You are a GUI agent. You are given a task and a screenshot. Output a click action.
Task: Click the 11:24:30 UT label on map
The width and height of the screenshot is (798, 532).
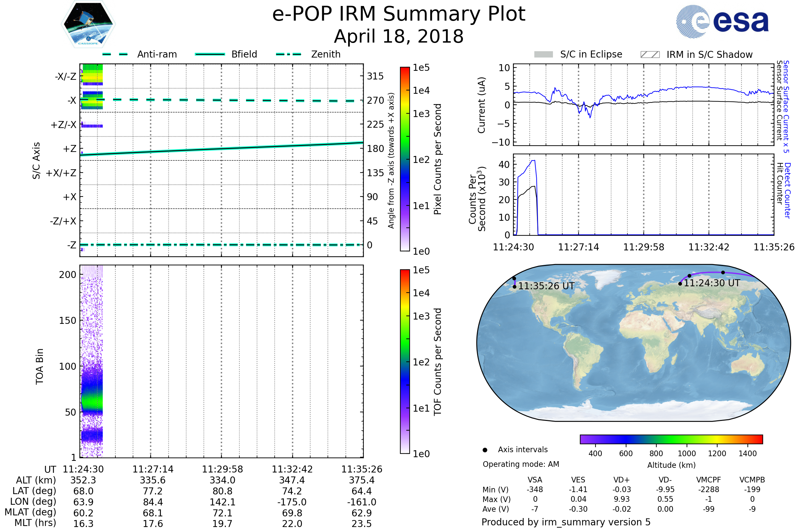click(712, 283)
